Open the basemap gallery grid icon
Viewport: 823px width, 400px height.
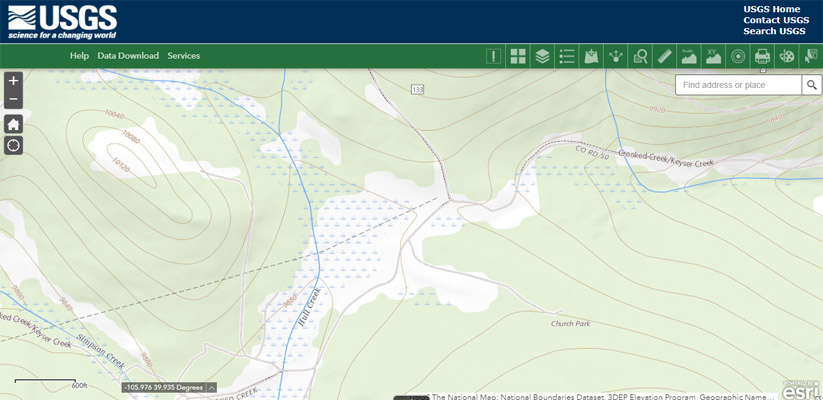518,56
